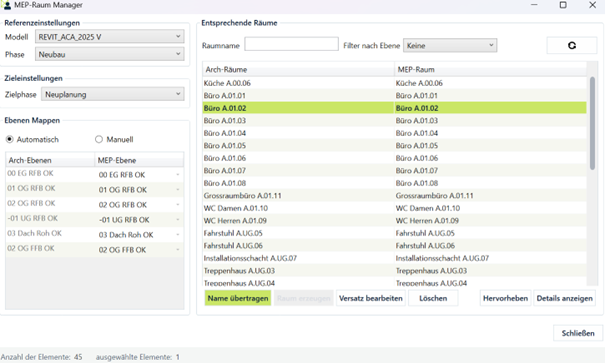Open MEP-Ebene dropdown 01 OG RFB OK
Image resolution: width=605 pixels, height=363 pixels.
click(139, 190)
